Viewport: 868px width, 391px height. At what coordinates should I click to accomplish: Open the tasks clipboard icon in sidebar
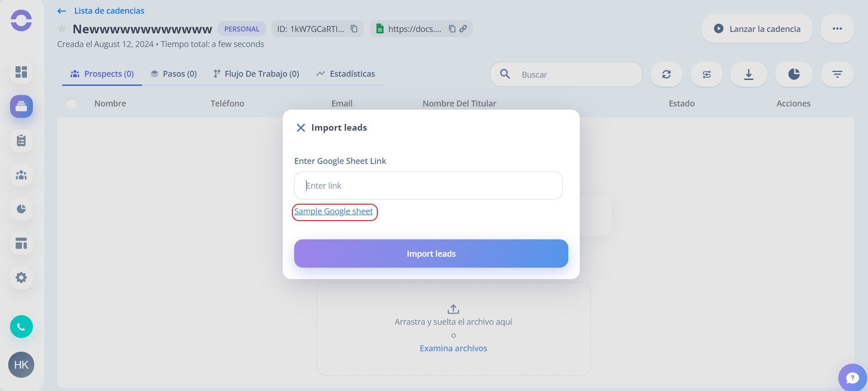click(21, 141)
